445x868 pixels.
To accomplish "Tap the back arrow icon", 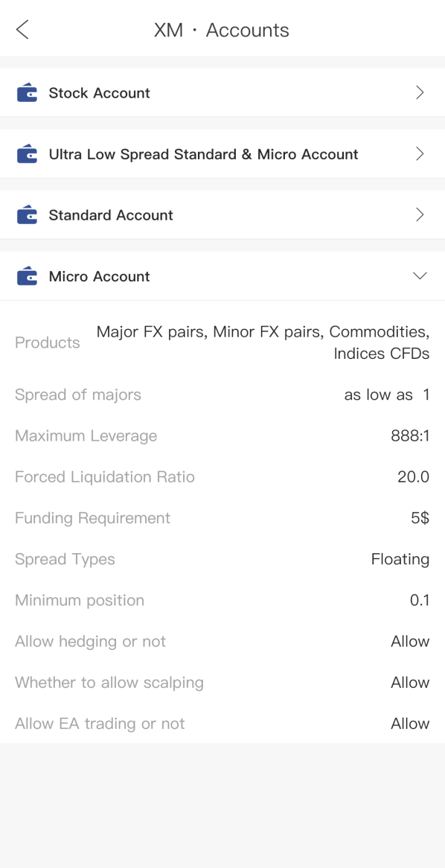I will [22, 30].
